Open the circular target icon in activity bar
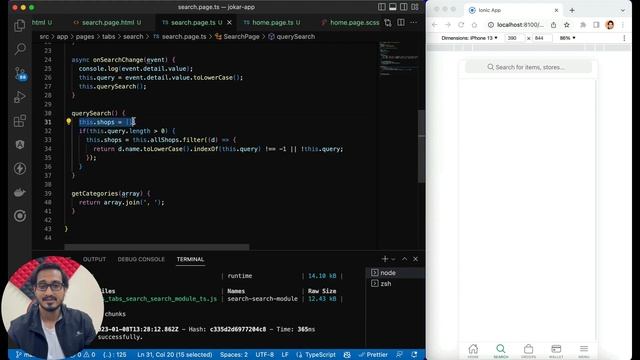 point(20,216)
